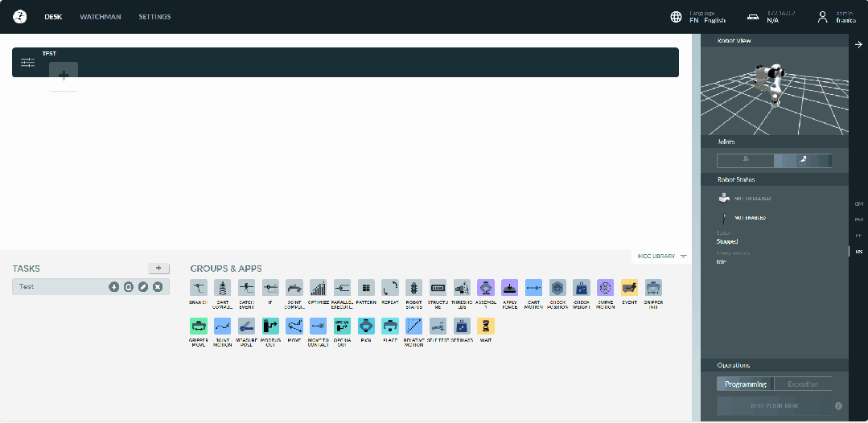
Task: Select the Self Test app icon
Action: [x=438, y=326]
